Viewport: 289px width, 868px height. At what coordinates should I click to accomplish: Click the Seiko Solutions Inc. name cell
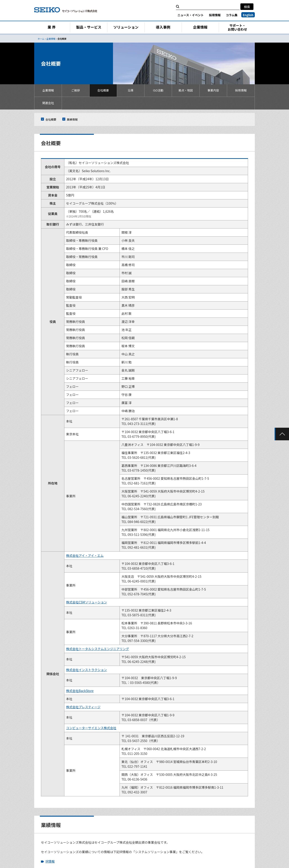[x=156, y=171]
